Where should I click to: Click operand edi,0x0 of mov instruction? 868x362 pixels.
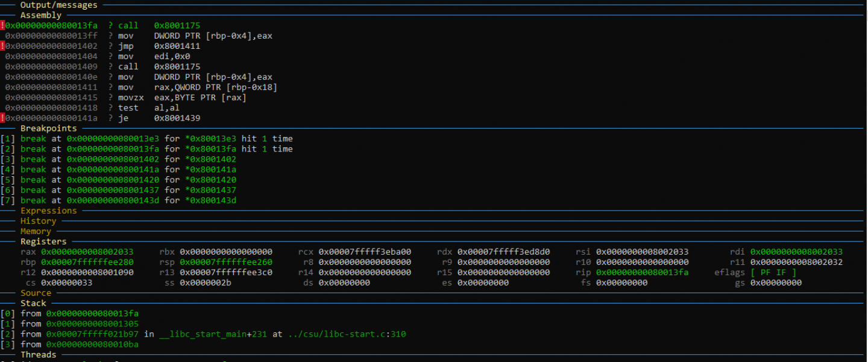(x=172, y=56)
